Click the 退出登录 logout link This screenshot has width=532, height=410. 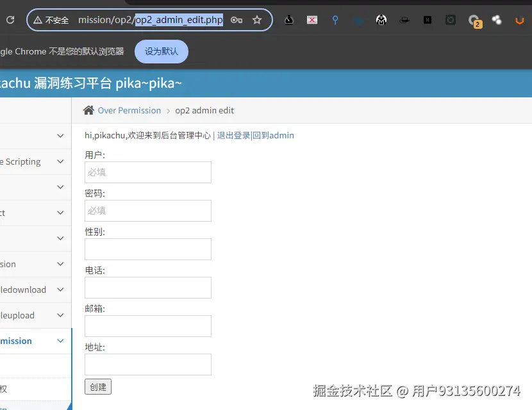[x=233, y=135]
